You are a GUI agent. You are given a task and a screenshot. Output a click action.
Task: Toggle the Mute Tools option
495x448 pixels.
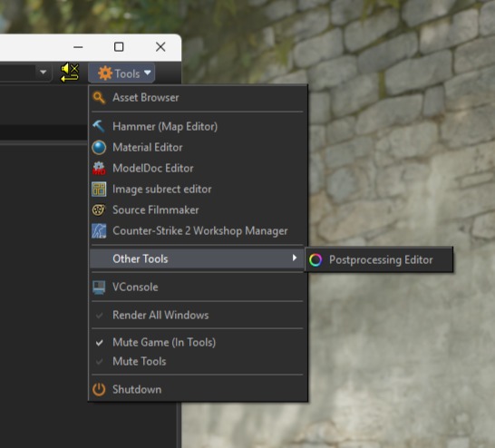coord(198,362)
